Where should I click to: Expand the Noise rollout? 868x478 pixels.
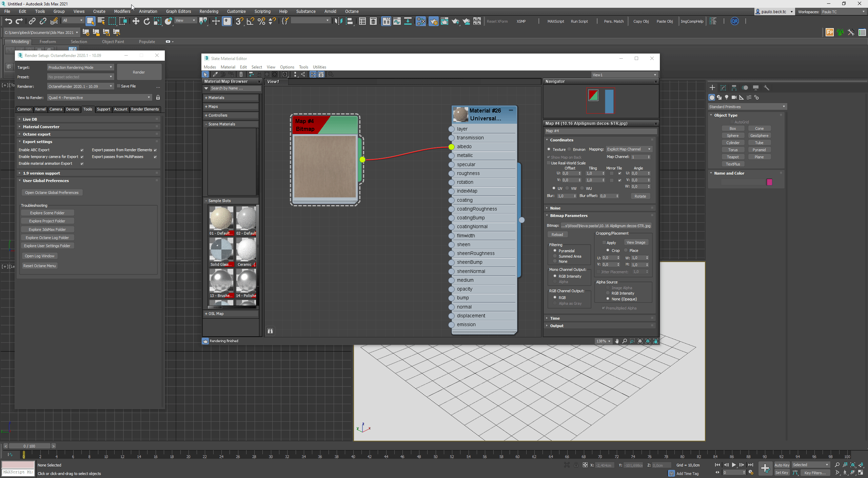point(555,208)
